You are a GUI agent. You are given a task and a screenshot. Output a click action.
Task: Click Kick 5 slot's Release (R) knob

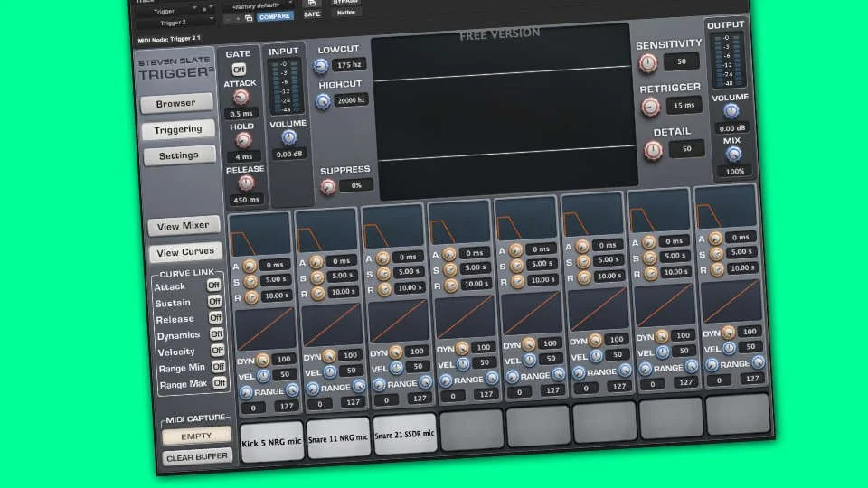(x=251, y=297)
